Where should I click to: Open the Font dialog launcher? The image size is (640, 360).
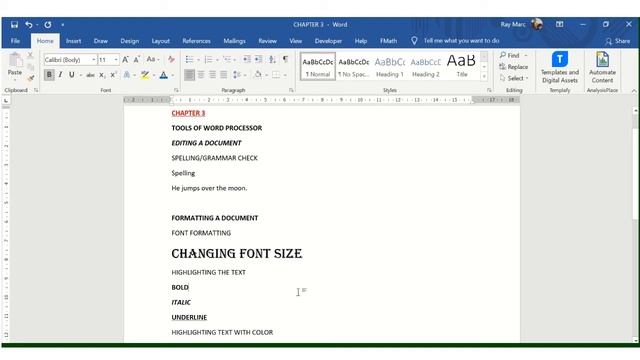[x=176, y=90]
